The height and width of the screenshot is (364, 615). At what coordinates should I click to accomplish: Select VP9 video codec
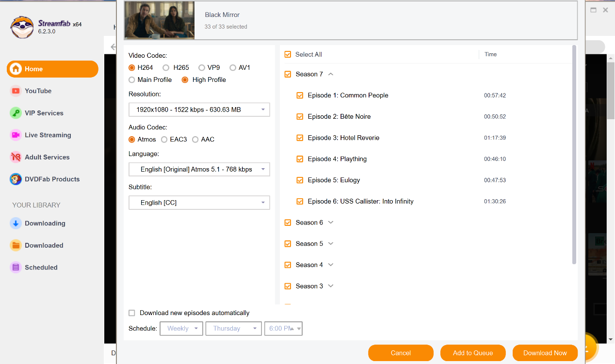tap(202, 67)
